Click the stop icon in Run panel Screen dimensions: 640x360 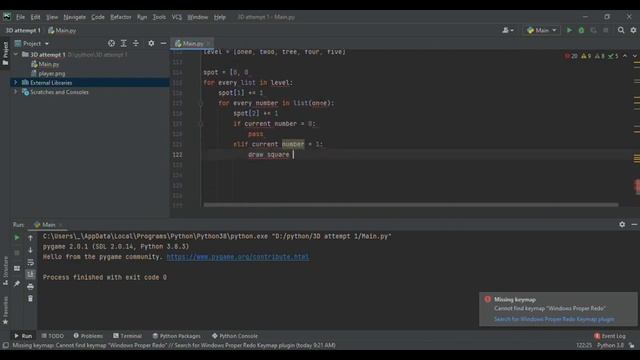tap(17, 253)
